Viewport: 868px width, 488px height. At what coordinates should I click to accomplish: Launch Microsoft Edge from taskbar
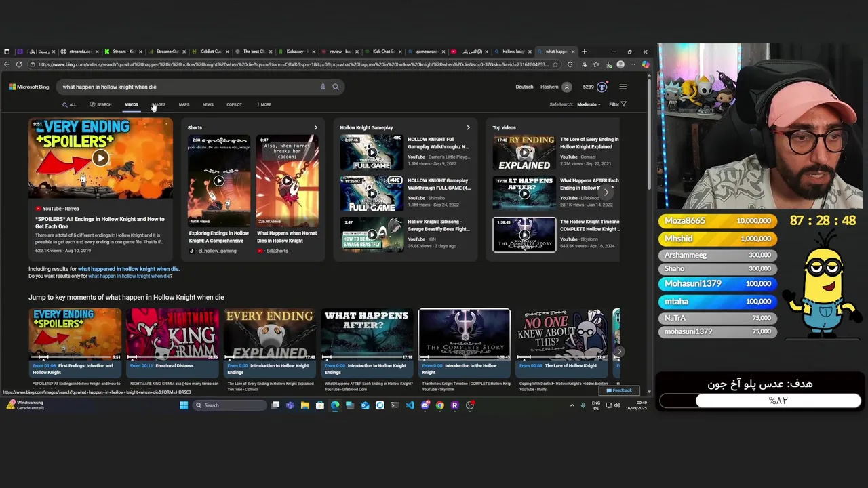(x=335, y=405)
